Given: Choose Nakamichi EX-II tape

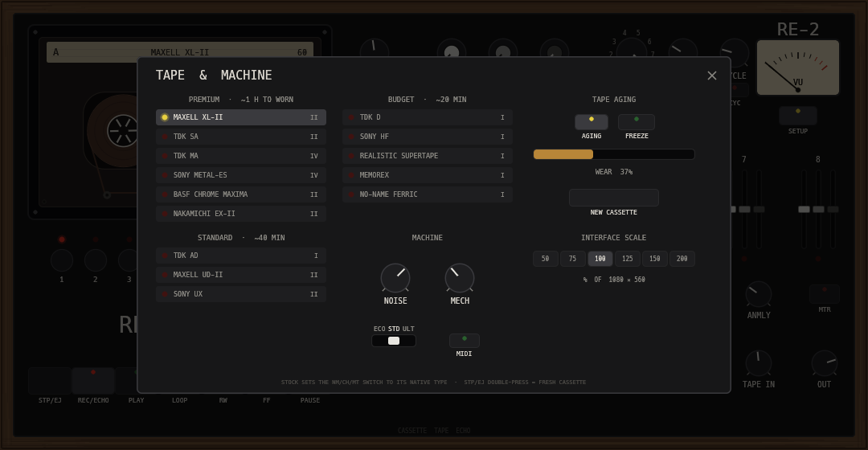Looking at the screenshot, I should pos(241,214).
